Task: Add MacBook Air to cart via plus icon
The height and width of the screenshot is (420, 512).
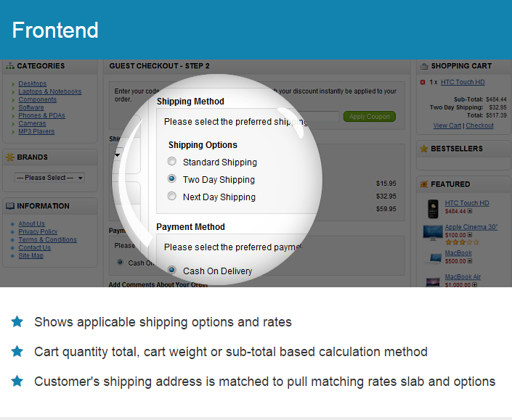Action: 474,284
